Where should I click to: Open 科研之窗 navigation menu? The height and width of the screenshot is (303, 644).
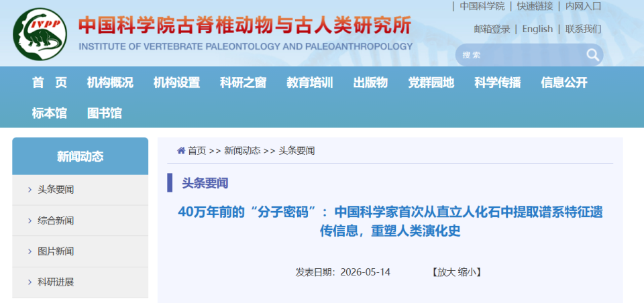243,82
